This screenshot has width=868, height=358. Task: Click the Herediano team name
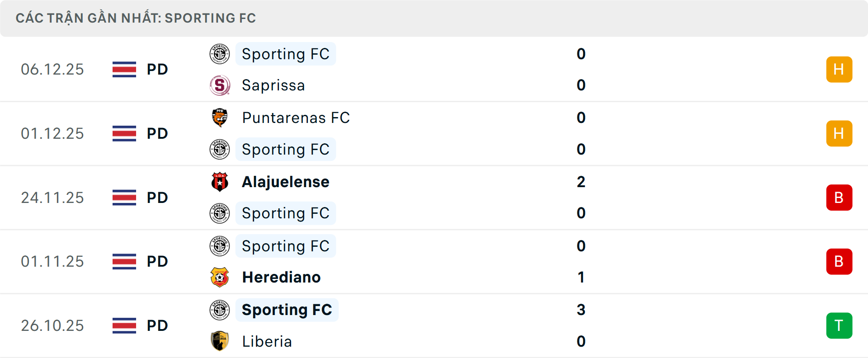281,278
